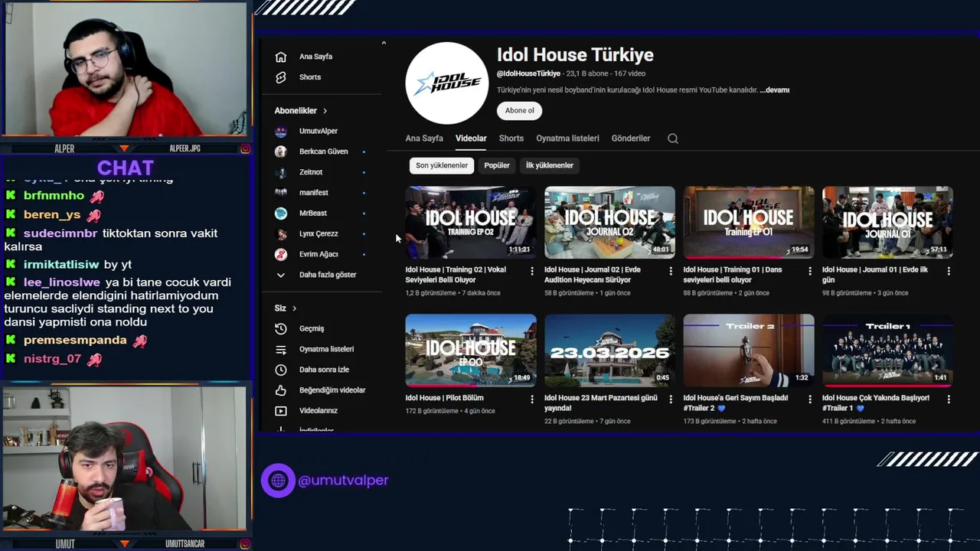Screen dimensions: 980x551
Task: Click @IdolHouseTürkiye channel handle
Action: tap(528, 73)
